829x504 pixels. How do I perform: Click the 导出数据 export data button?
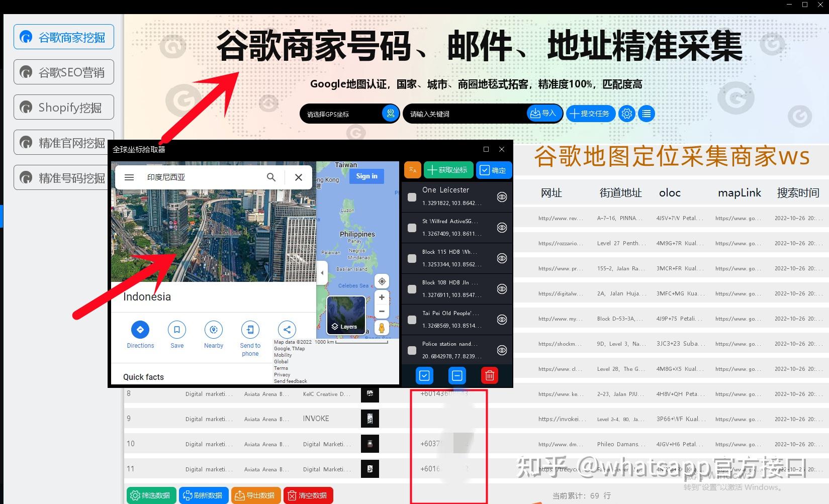[256, 495]
